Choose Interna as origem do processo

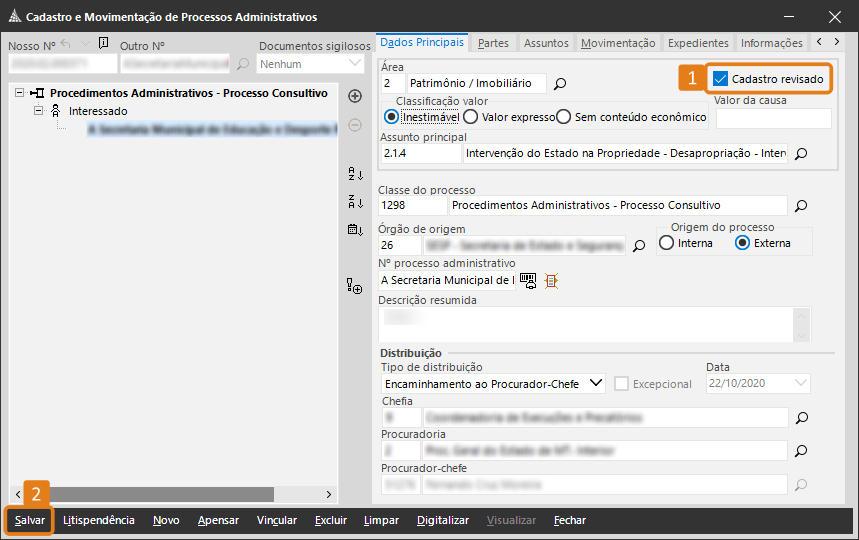667,243
